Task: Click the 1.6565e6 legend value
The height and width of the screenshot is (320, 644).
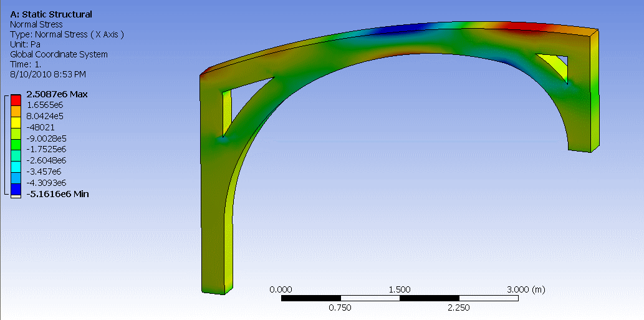Action: click(44, 105)
